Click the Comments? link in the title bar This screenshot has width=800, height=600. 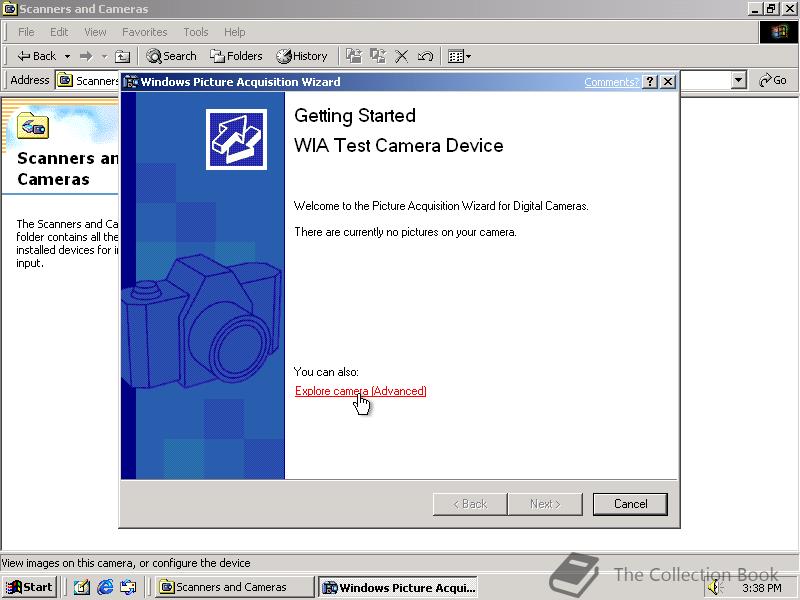tap(612, 81)
